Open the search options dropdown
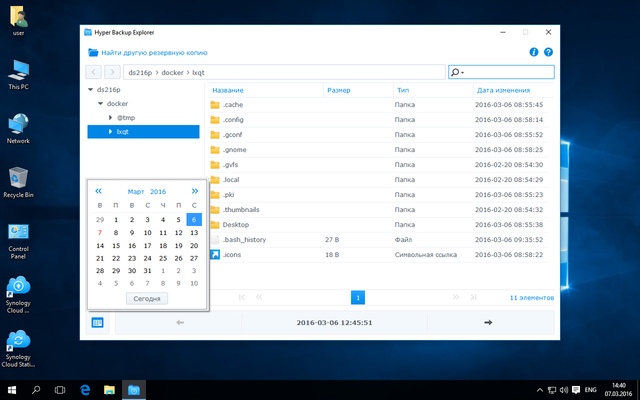Viewport: 640px width, 400px height. coord(458,72)
